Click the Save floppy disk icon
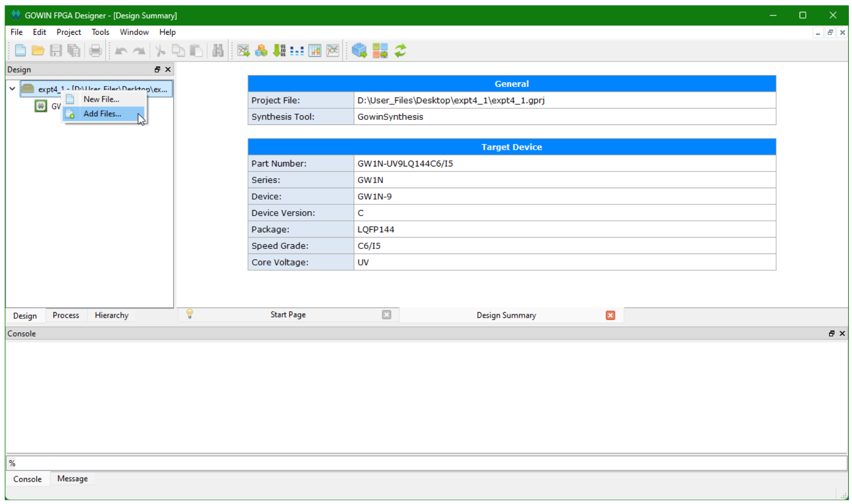The width and height of the screenshot is (852, 504). 56,51
